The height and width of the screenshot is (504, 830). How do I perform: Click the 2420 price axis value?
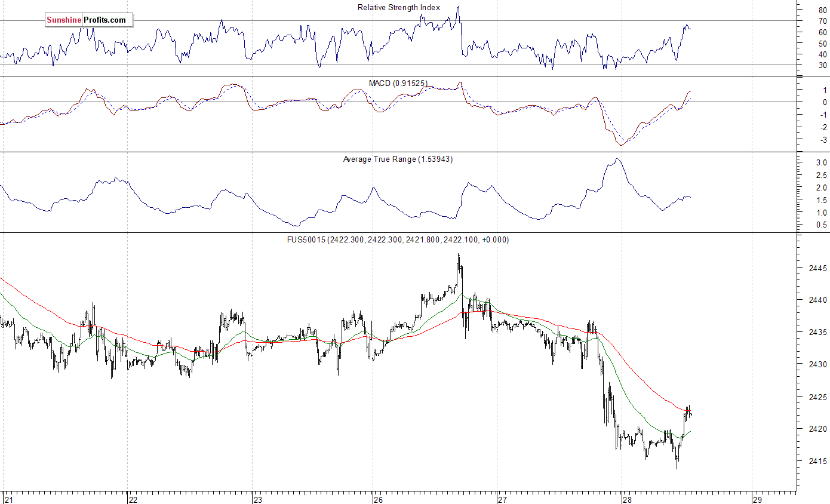coord(817,429)
